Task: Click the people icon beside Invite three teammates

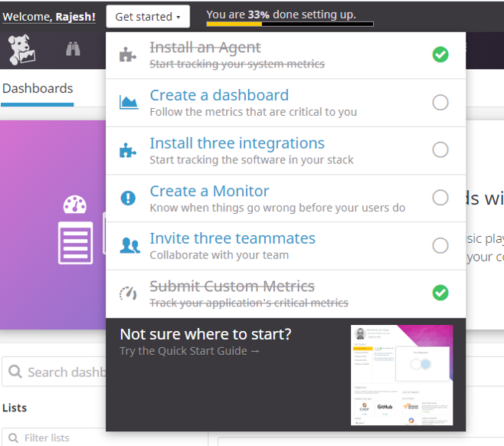Action: point(129,246)
